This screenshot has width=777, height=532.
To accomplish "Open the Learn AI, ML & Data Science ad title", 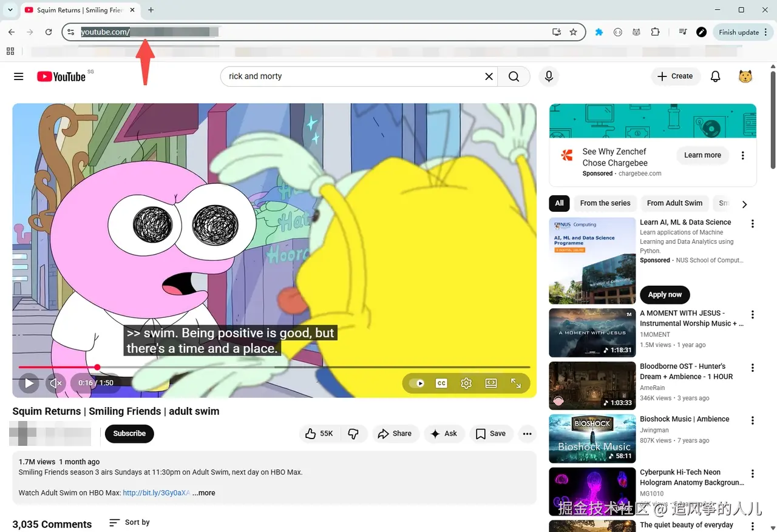I will [685, 222].
